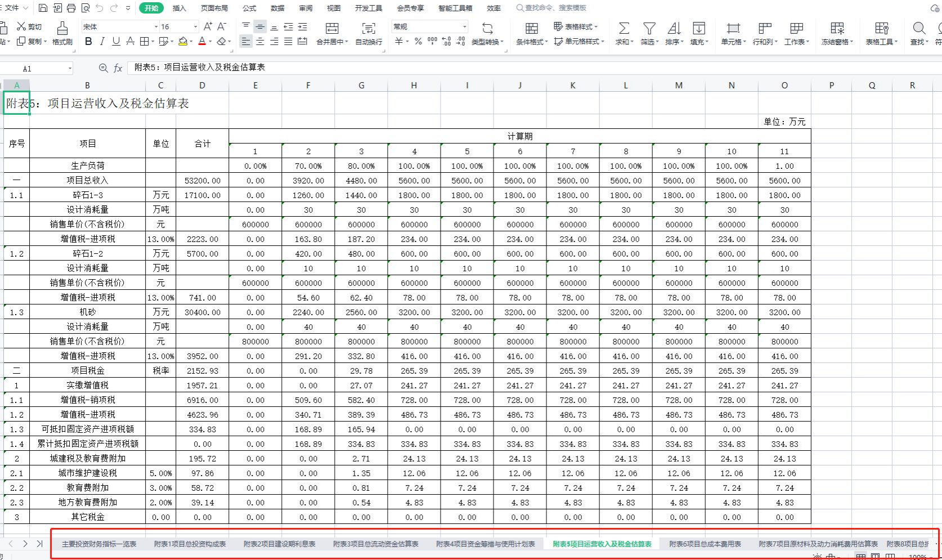Open the Filter (筛选) funnel tool
Viewport: 942px width, 560px height.
649,28
